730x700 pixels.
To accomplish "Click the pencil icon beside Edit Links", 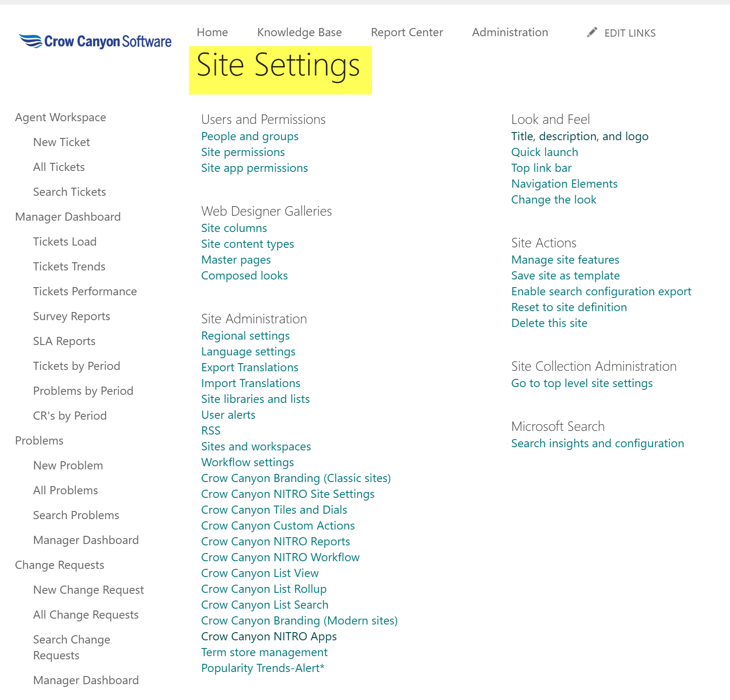I will 592,33.
